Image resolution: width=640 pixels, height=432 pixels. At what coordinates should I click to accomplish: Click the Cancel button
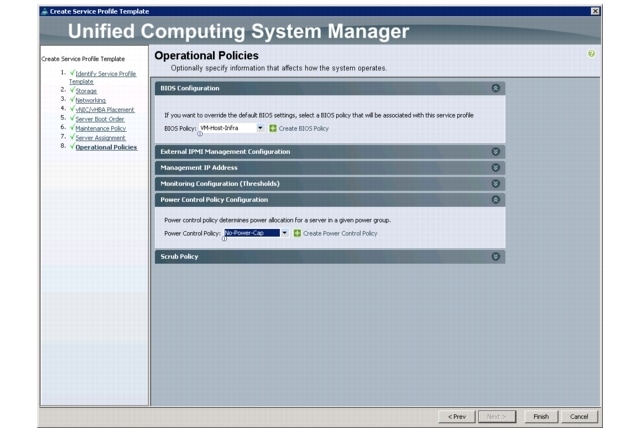(579, 416)
